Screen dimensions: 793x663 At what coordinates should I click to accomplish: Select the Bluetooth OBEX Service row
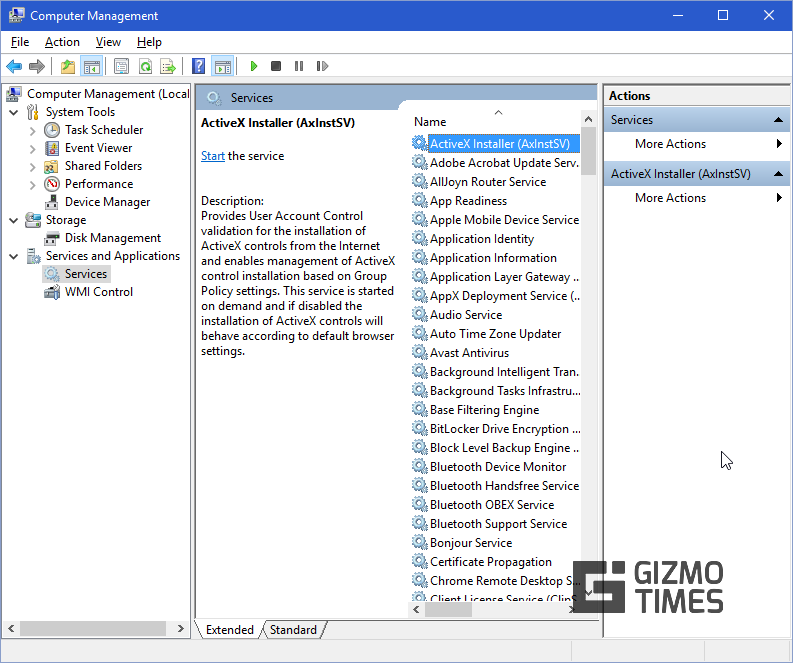[x=496, y=505]
